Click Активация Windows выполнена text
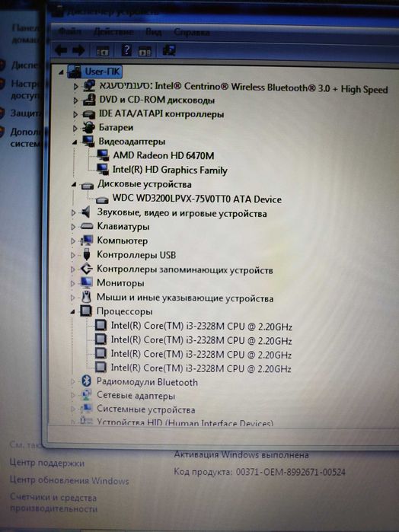 (241, 454)
